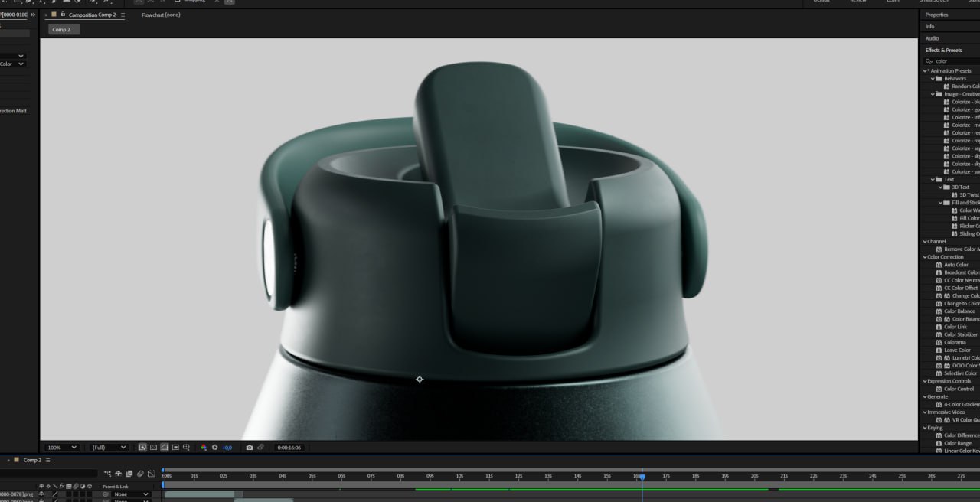
Task: Toggle the Motion Blur switch in timeline
Action: point(140,474)
